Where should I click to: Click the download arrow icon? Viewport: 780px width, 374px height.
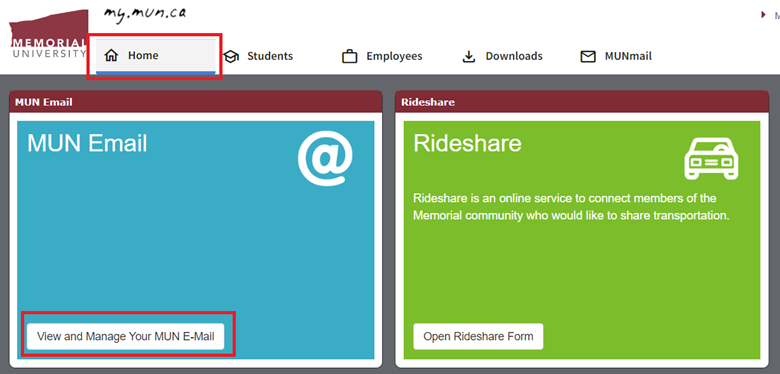[469, 57]
